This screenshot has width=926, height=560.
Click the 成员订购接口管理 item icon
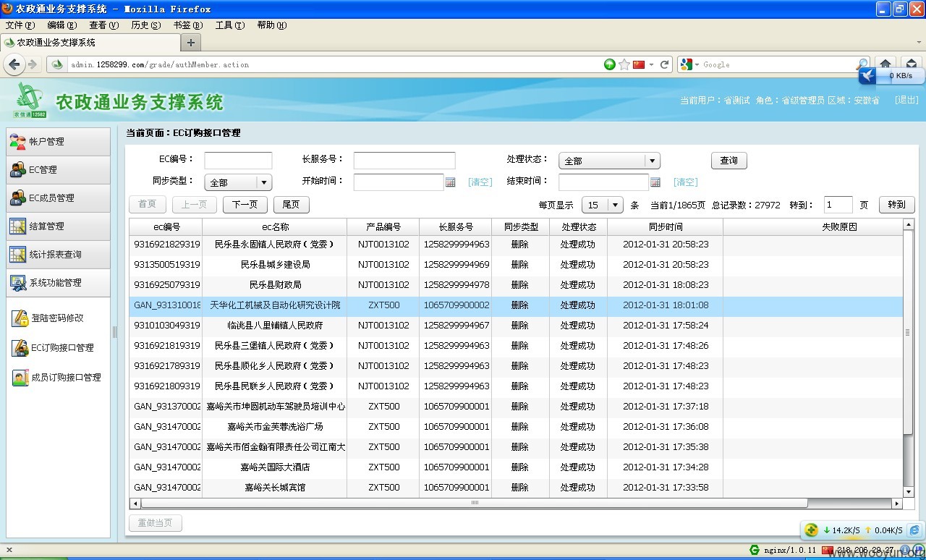[x=20, y=378]
